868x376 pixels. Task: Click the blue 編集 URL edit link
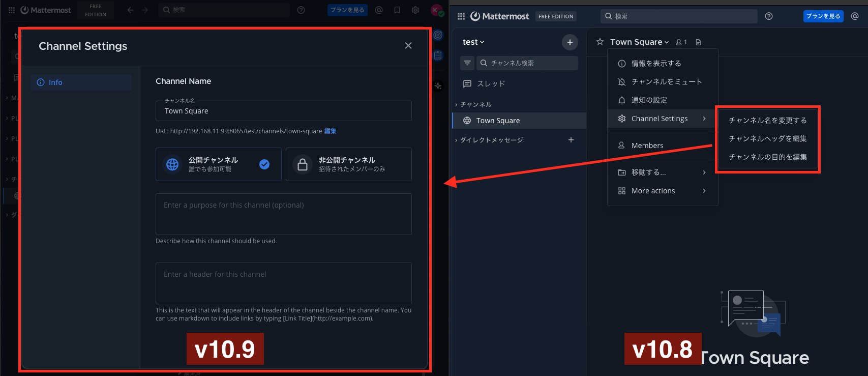[x=331, y=131]
